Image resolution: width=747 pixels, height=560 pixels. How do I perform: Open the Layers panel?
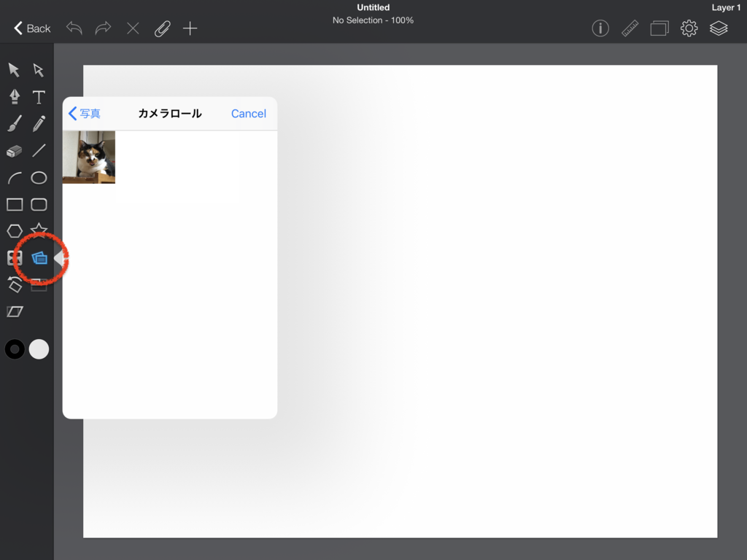click(x=719, y=28)
